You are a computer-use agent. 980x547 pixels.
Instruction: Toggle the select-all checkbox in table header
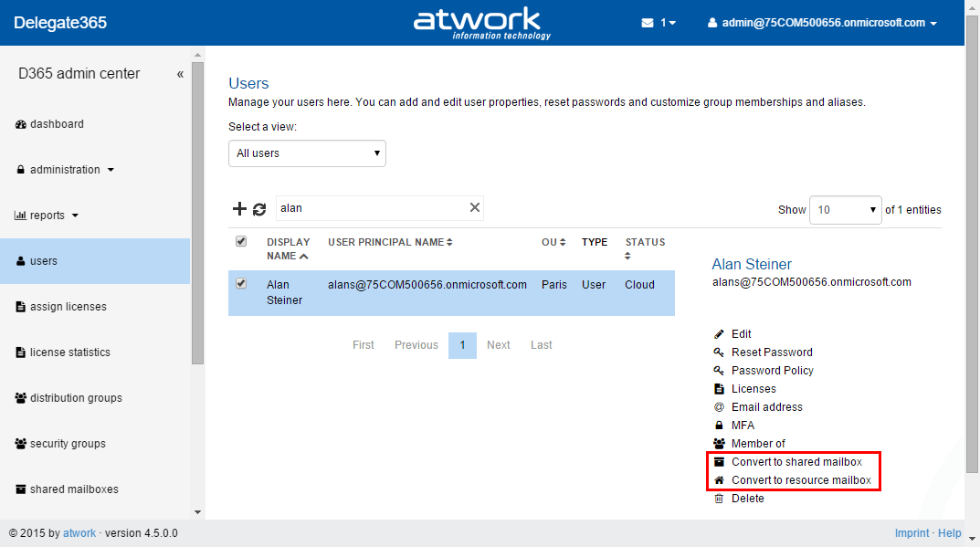point(241,242)
